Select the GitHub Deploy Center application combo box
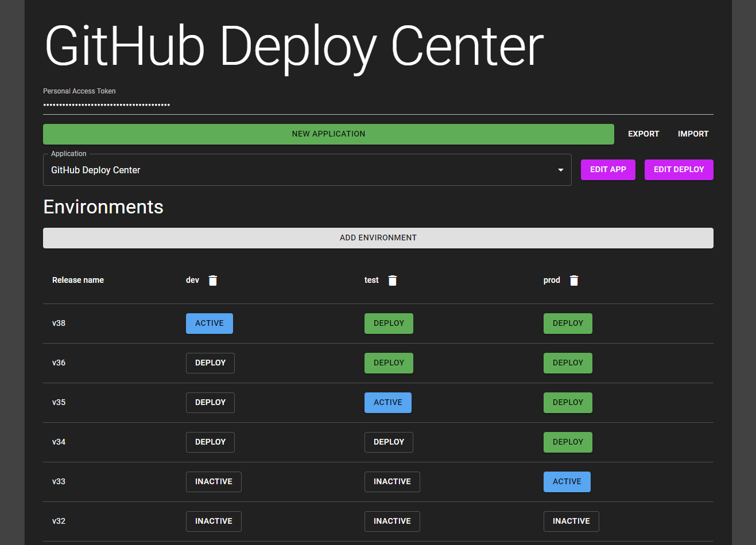The width and height of the screenshot is (756, 545). coord(307,170)
